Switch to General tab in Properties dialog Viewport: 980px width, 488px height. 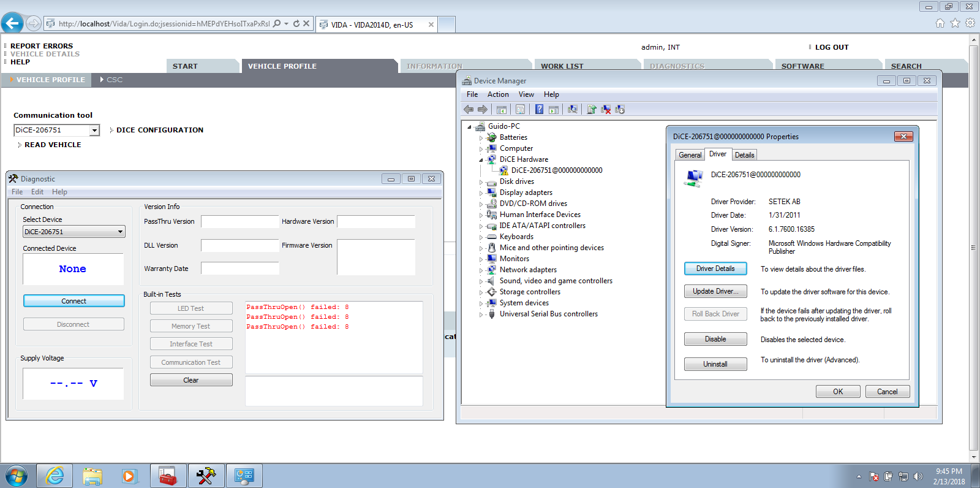coord(690,155)
